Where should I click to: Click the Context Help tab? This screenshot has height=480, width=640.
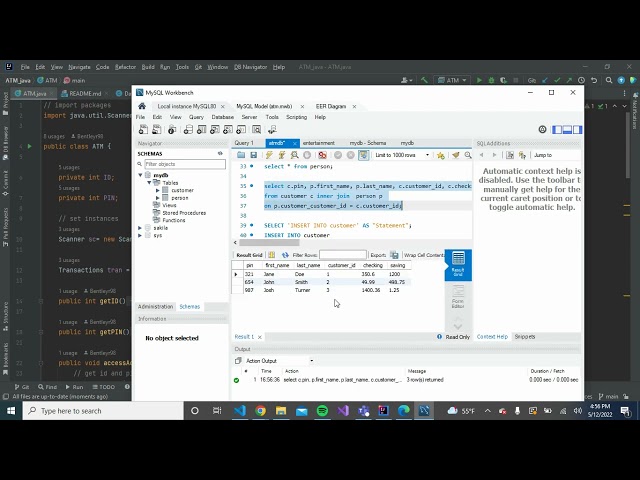point(492,337)
